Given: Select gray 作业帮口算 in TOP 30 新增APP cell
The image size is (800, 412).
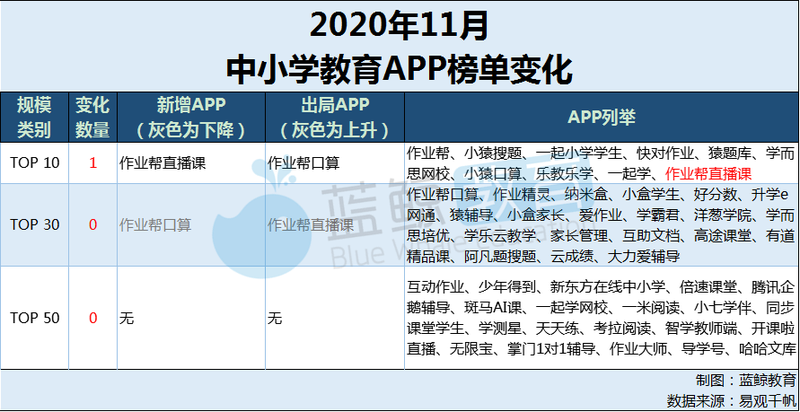Looking at the screenshot, I should click(x=155, y=225).
